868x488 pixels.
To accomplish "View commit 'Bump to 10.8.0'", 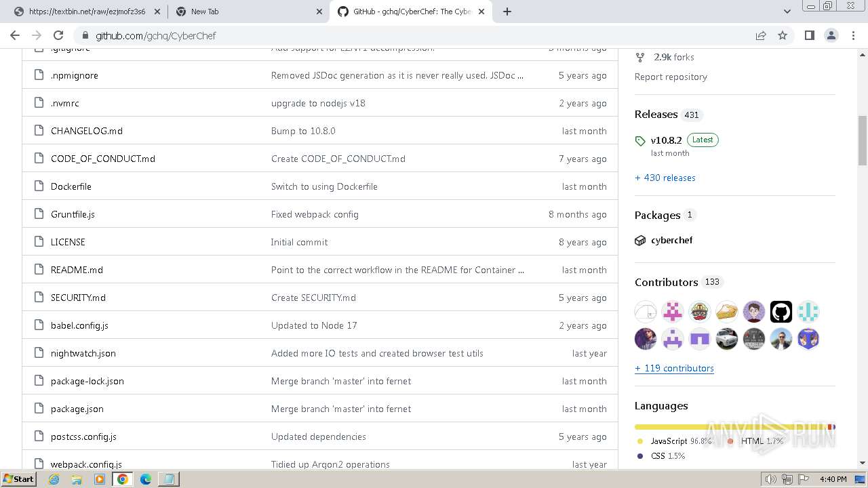I will [303, 131].
